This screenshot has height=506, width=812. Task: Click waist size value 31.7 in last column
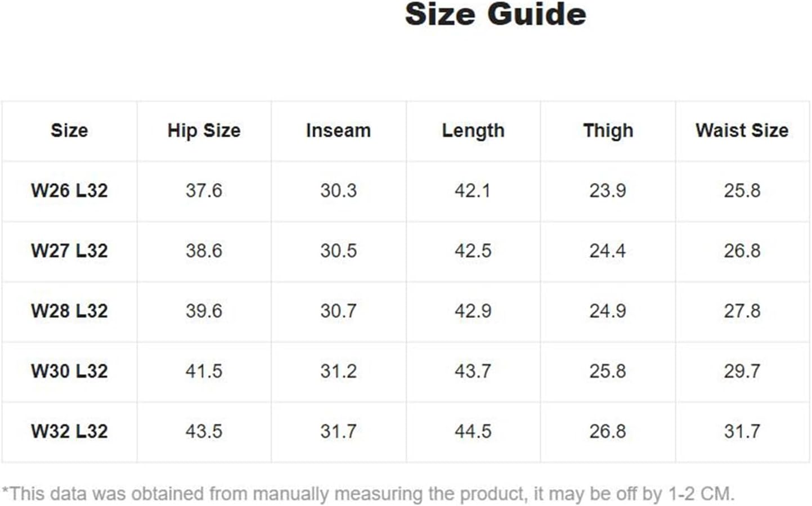742,432
